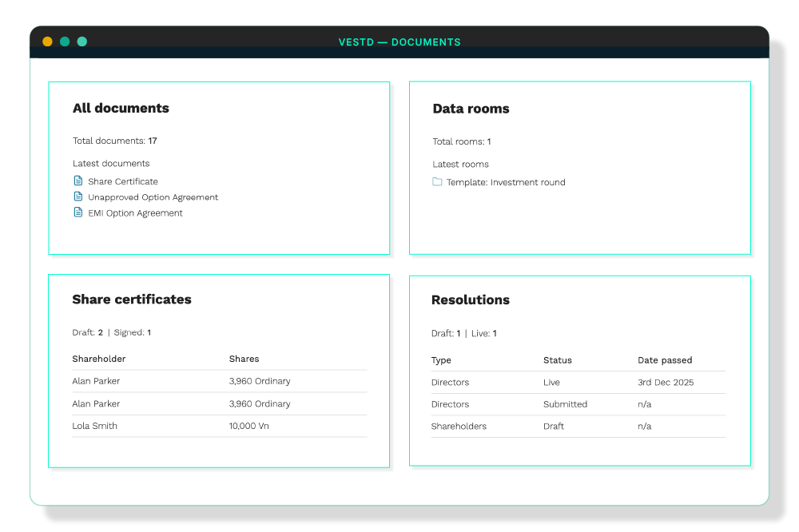The height and width of the screenshot is (532, 799).
Task: Select the Directors cell in the Submitted row
Action: click(451, 404)
